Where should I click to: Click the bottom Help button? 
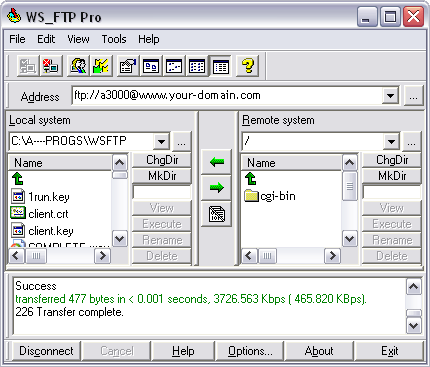[x=183, y=351]
